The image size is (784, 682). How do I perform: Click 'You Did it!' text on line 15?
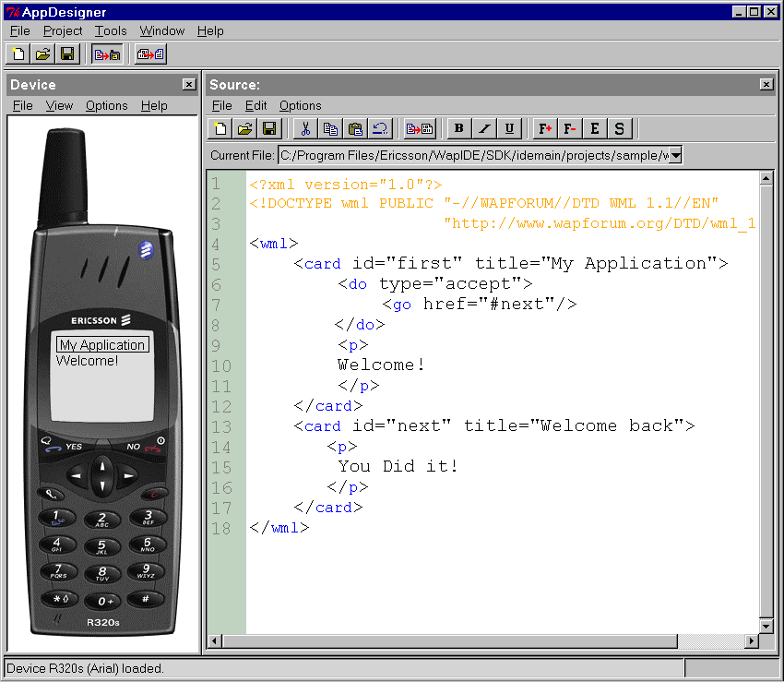pyautogui.click(x=398, y=466)
